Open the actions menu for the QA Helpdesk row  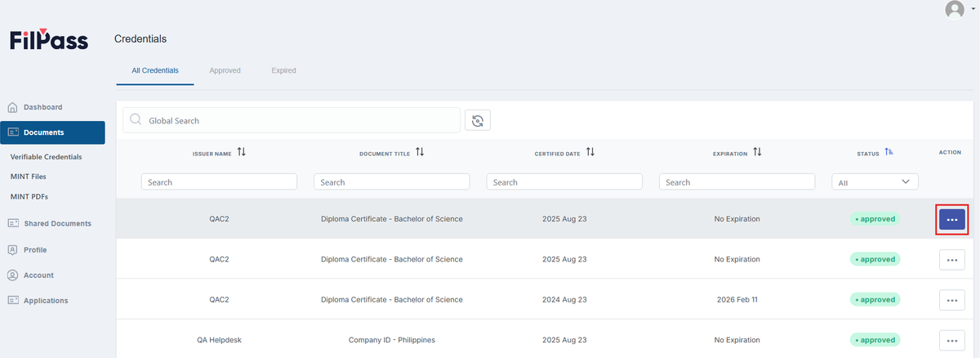952,340
